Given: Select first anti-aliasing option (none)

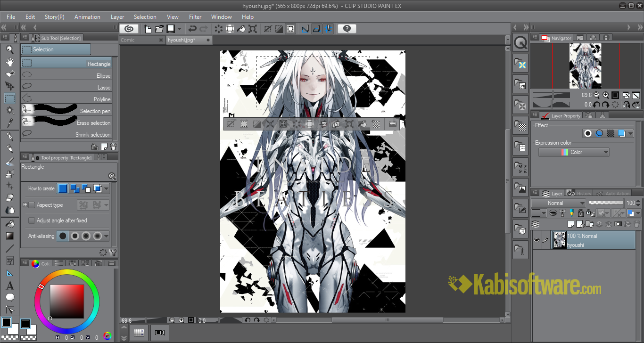Looking at the screenshot, I should click(x=63, y=236).
